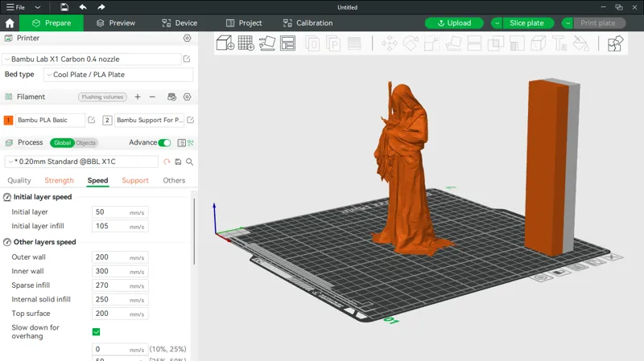Click the AMS filament sync icon
This screenshot has height=361, width=644.
click(171, 96)
